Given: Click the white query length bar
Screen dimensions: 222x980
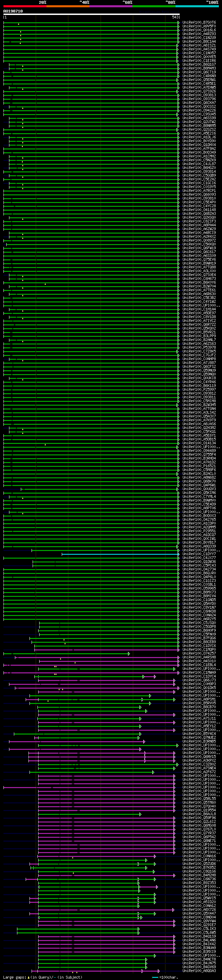Looking at the screenshot, I should pos(92,15).
